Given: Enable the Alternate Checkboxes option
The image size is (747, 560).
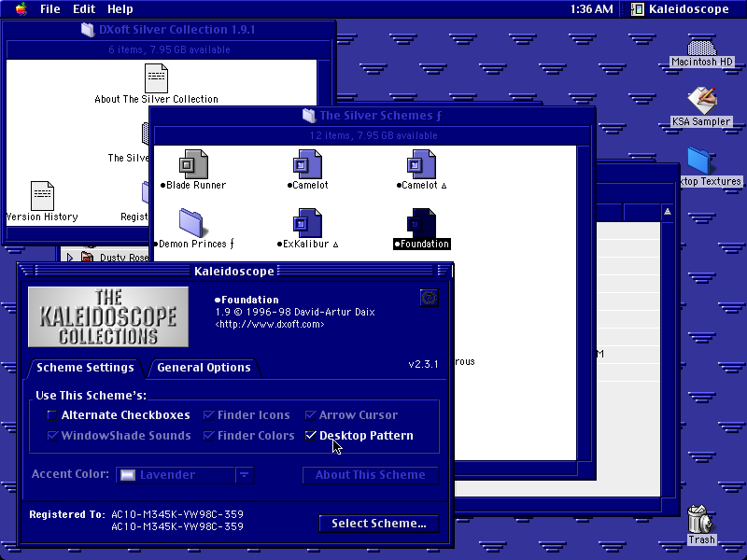Looking at the screenshot, I should click(52, 415).
